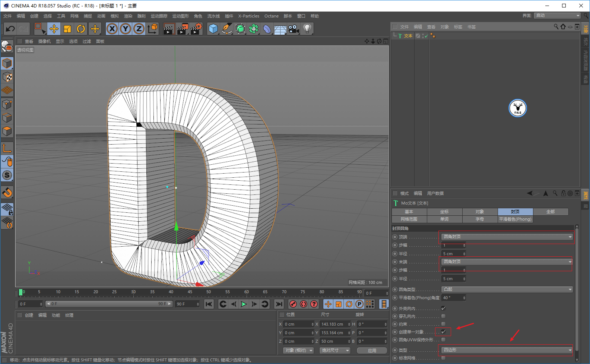Add a cube primitive object
The width and height of the screenshot is (590, 364).
click(213, 29)
